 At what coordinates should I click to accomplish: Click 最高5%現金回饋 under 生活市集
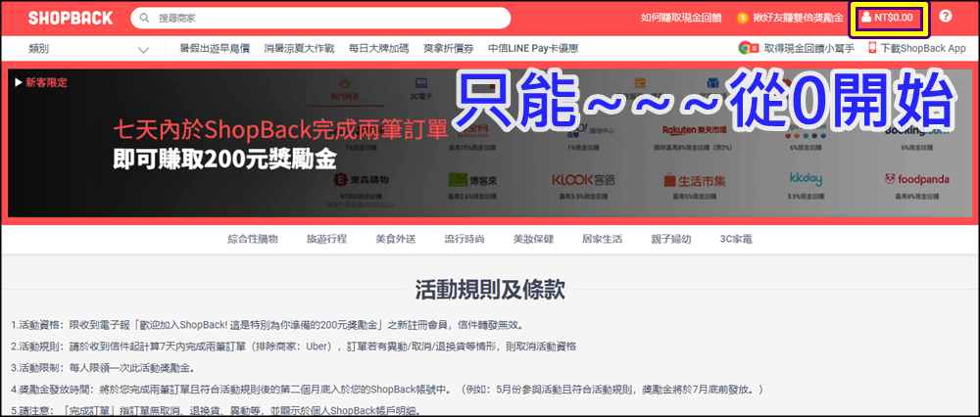(x=695, y=197)
